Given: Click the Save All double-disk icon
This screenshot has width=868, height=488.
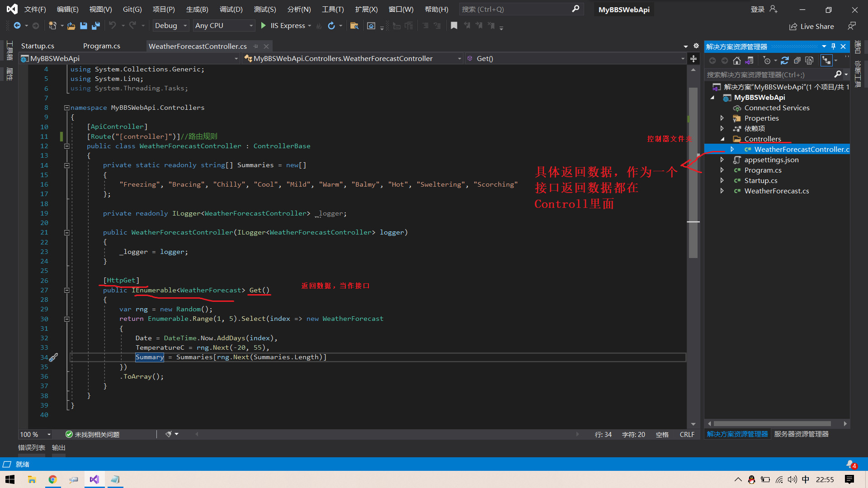Looking at the screenshot, I should coord(95,26).
